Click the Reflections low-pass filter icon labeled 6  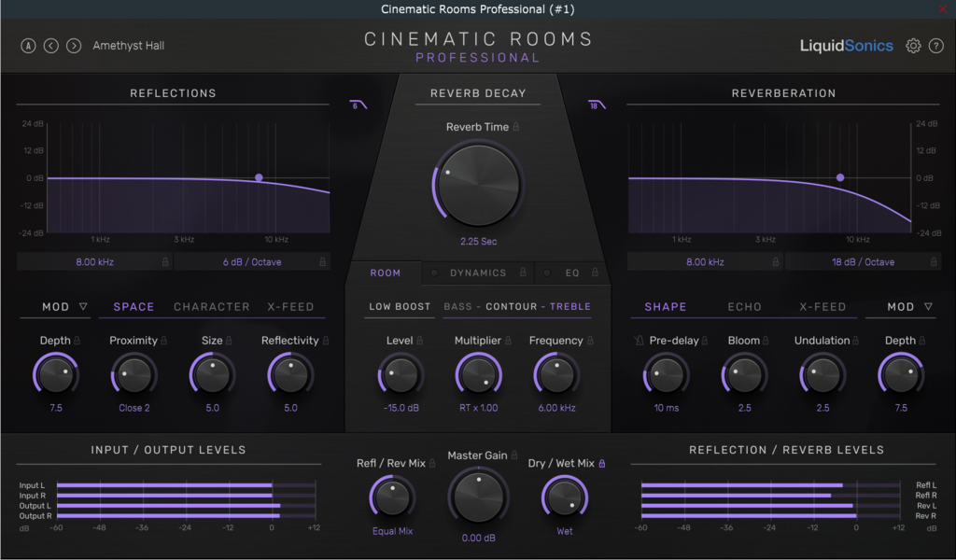click(x=358, y=105)
